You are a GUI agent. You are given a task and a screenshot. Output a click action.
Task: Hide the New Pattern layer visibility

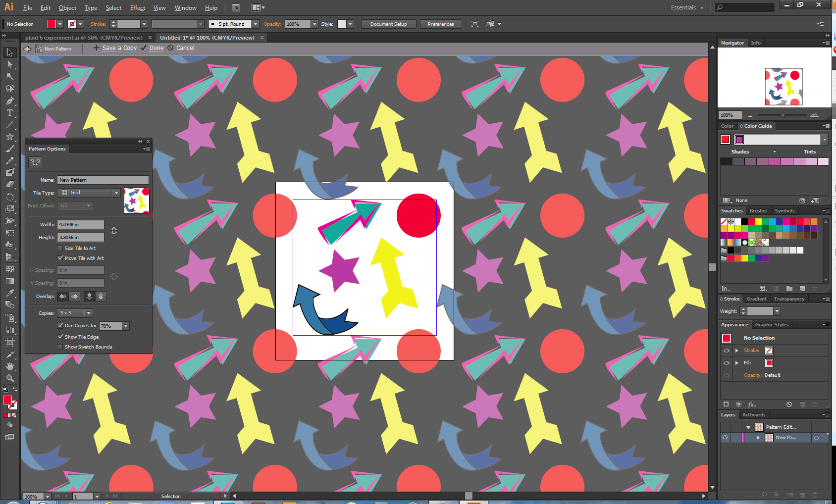(x=726, y=438)
